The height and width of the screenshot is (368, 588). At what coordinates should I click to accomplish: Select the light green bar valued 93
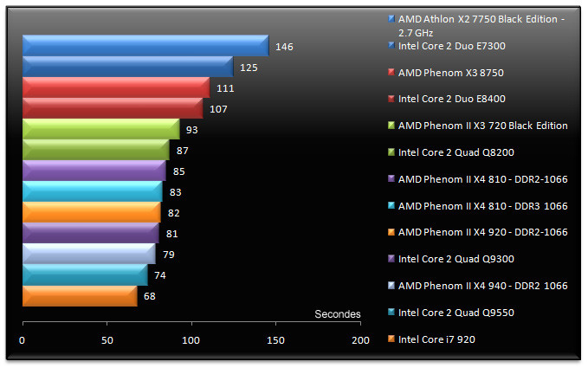pyautogui.click(x=101, y=129)
